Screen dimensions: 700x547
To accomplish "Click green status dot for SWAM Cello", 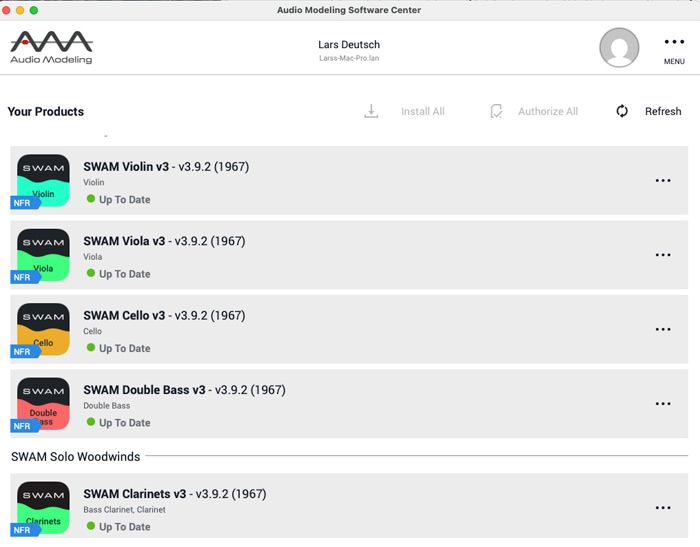I will click(91, 347).
